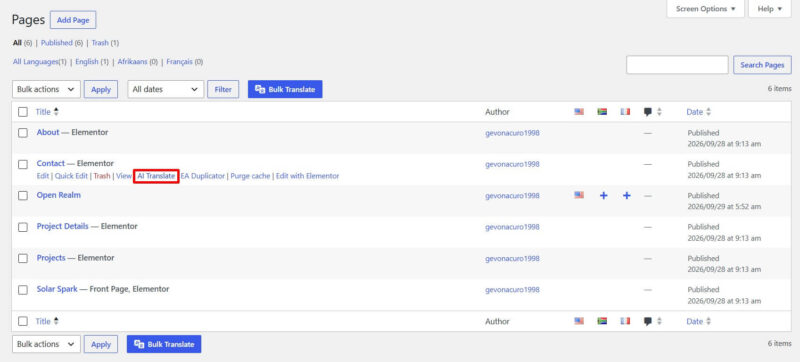Click the French flag icon in table footer
This screenshot has height=362, width=800.
coord(626,321)
